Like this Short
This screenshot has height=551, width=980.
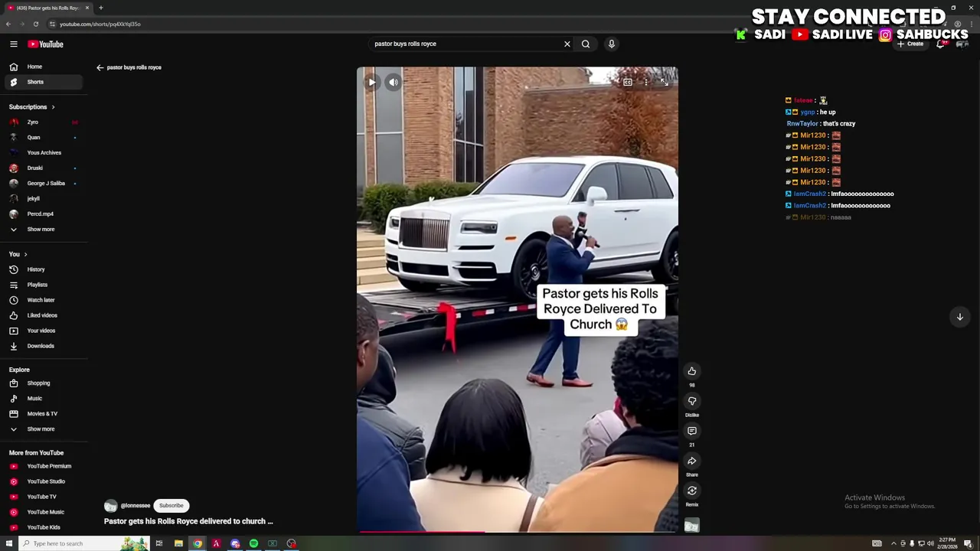pyautogui.click(x=692, y=371)
